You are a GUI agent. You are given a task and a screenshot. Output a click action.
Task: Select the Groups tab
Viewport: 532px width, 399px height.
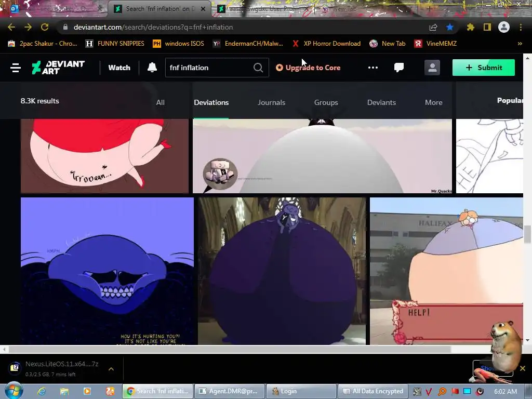pyautogui.click(x=326, y=102)
